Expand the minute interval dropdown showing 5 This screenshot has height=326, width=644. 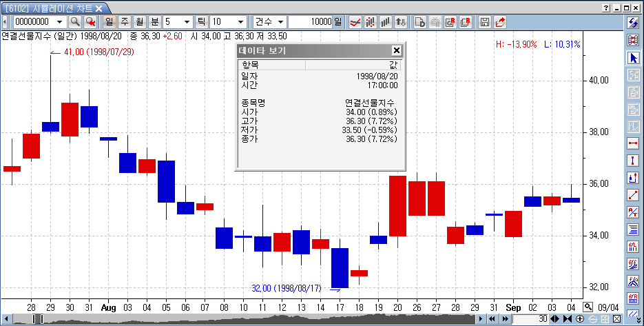tap(187, 22)
